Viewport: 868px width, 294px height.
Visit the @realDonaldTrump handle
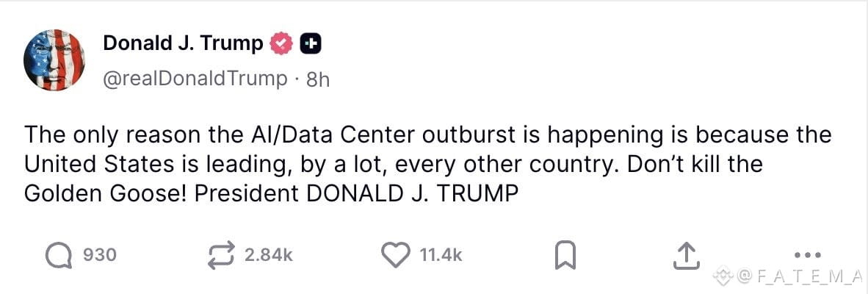(195, 79)
